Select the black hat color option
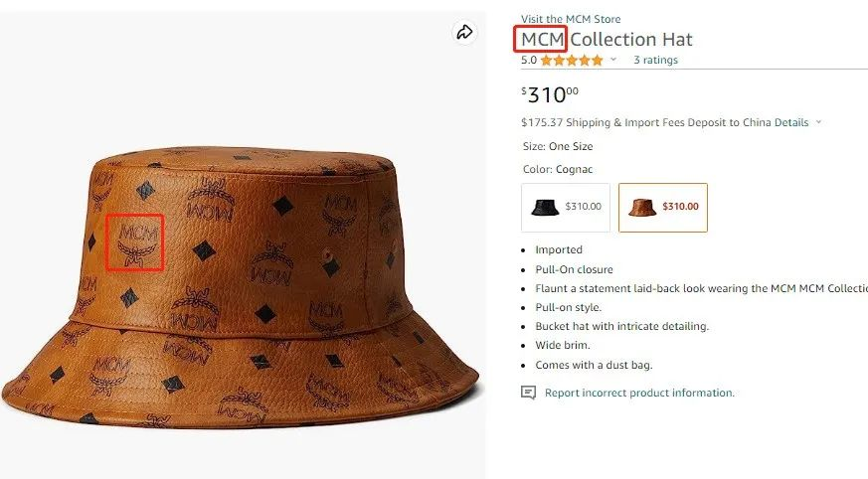This screenshot has width=868, height=479. coord(566,207)
